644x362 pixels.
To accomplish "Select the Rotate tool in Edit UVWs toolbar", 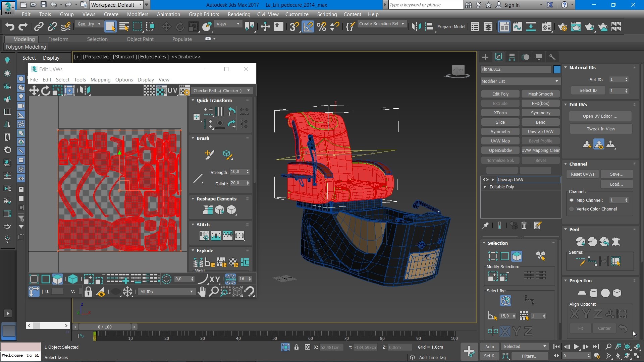I will [x=46, y=90].
